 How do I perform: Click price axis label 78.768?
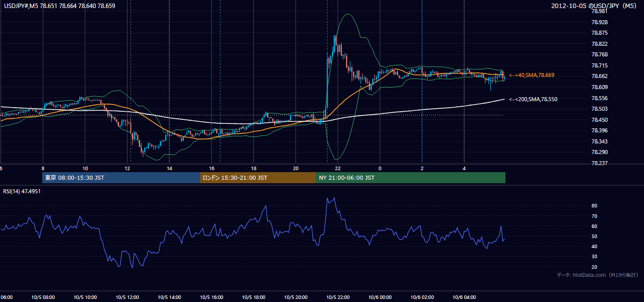point(600,54)
